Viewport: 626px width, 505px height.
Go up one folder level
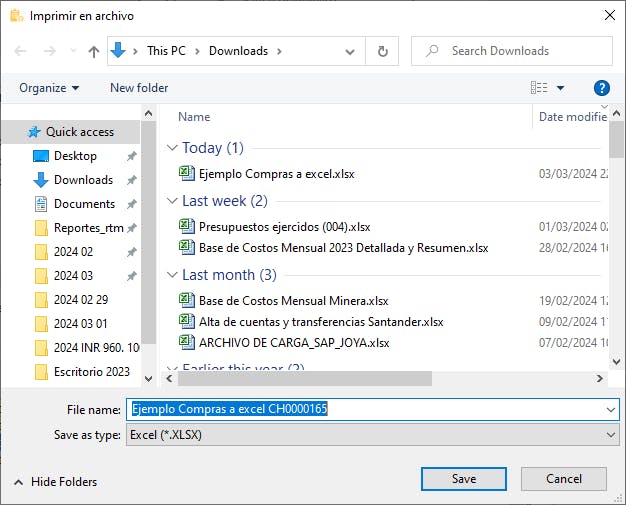point(94,51)
